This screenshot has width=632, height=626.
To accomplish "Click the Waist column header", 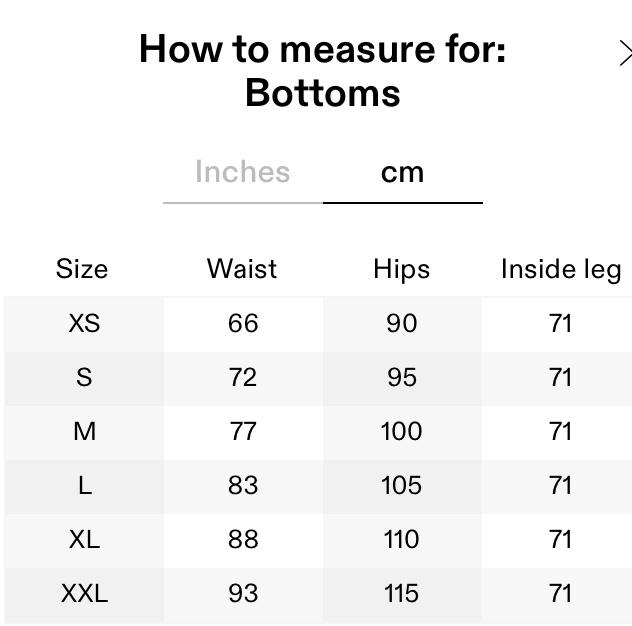I will pyautogui.click(x=242, y=269).
